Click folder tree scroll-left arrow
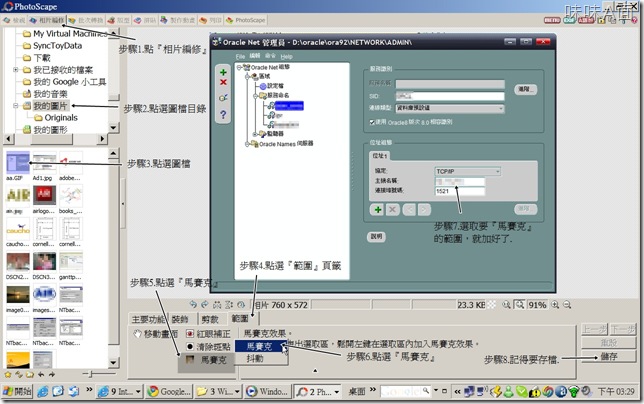The width and height of the screenshot is (644, 404). coord(8,139)
